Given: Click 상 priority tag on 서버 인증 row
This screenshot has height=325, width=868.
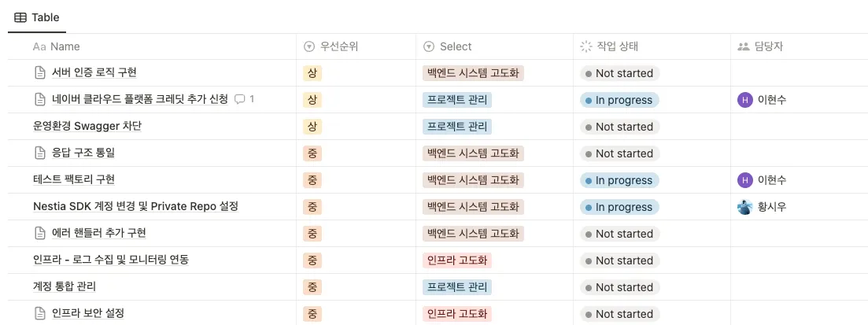Looking at the screenshot, I should [312, 73].
